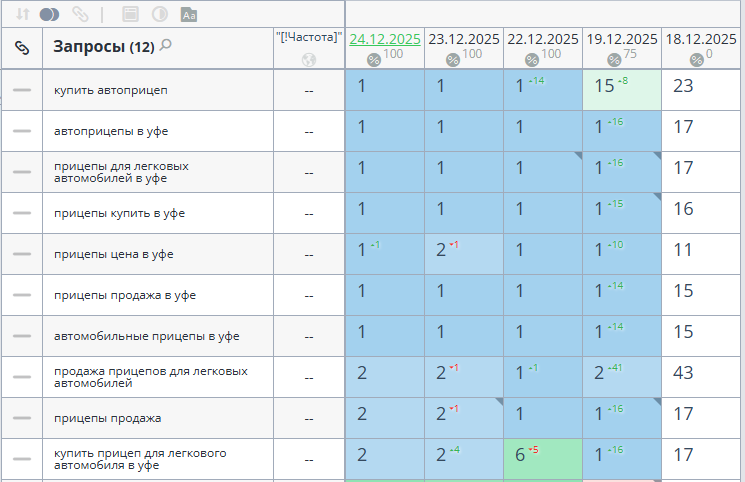This screenshot has width=745, height=482.
Task: Click the "[!Частота]" column header
Action: (308, 37)
